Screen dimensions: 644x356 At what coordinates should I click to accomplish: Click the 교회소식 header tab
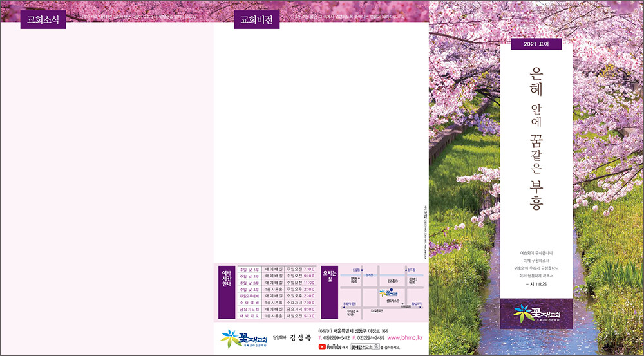point(43,20)
